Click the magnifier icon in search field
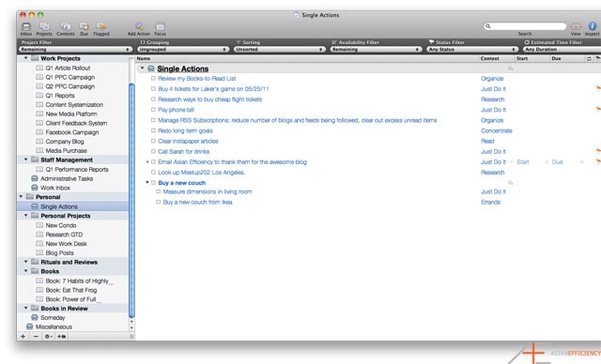This screenshot has height=364, width=601. tap(488, 26)
